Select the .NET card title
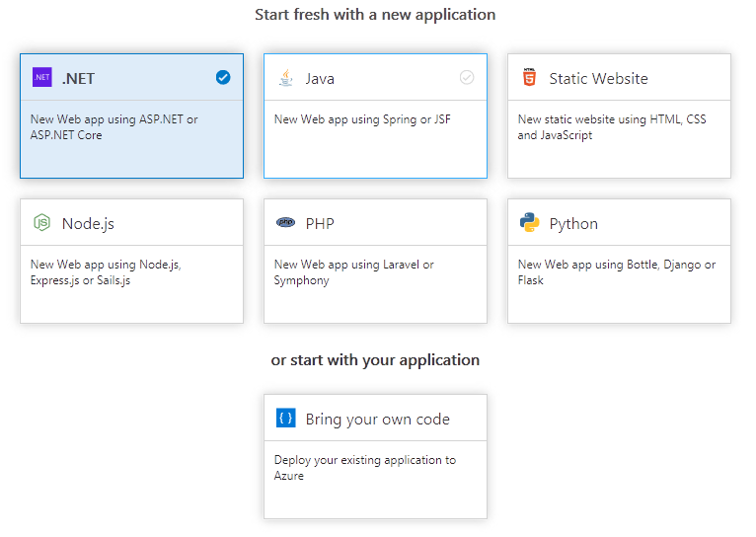756x537 pixels. [x=78, y=79]
